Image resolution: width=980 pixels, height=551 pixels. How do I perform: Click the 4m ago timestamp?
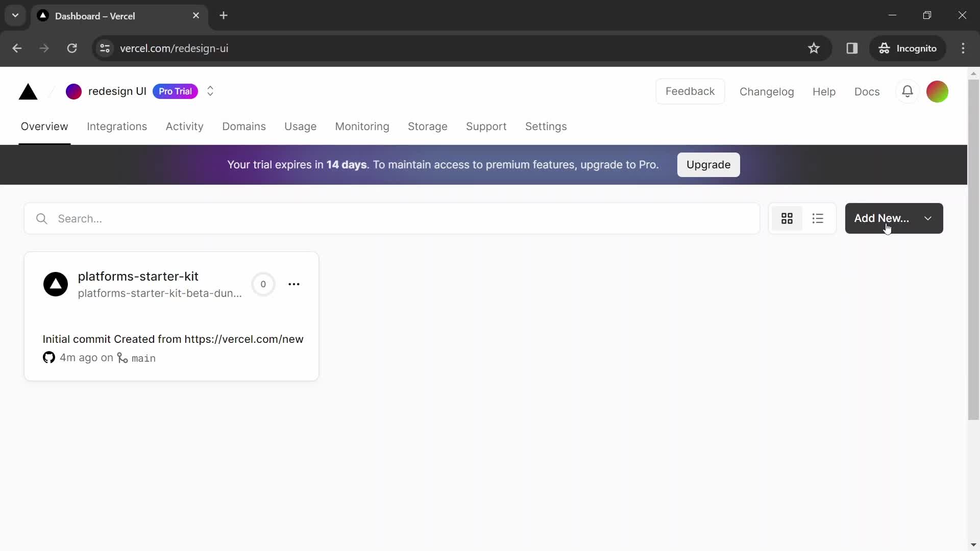pos(79,358)
